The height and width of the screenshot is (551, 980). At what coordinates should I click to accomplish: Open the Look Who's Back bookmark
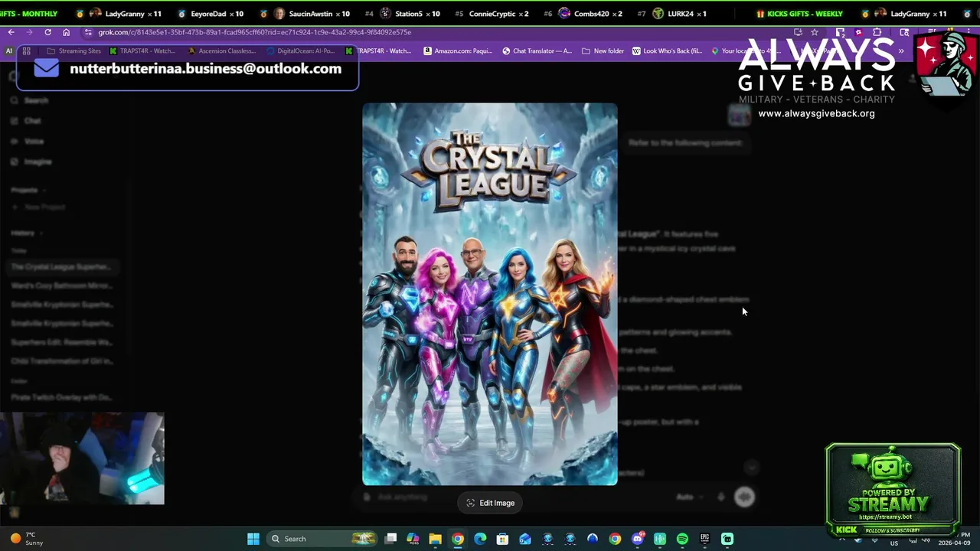[x=667, y=51]
